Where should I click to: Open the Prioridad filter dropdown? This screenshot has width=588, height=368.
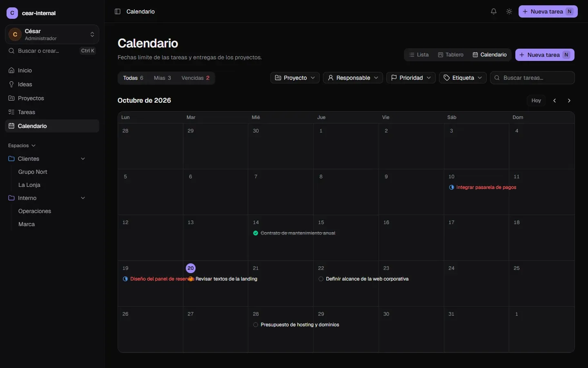pyautogui.click(x=411, y=78)
